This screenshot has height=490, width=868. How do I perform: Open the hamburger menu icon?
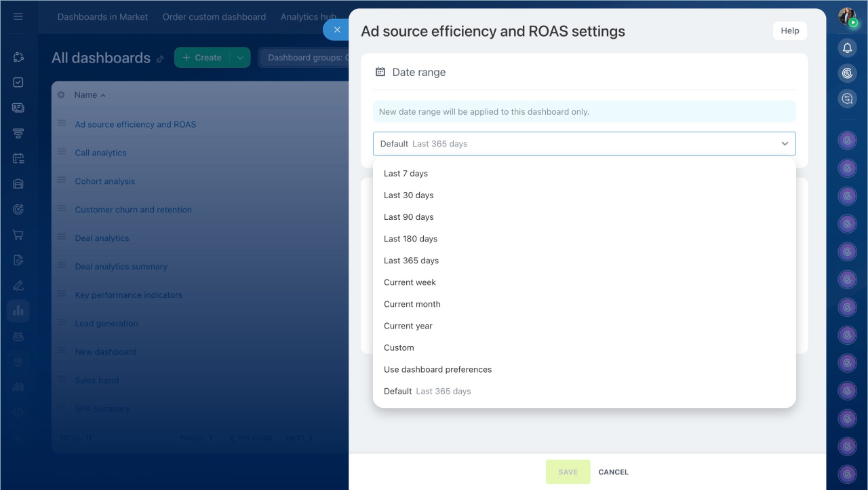18,16
